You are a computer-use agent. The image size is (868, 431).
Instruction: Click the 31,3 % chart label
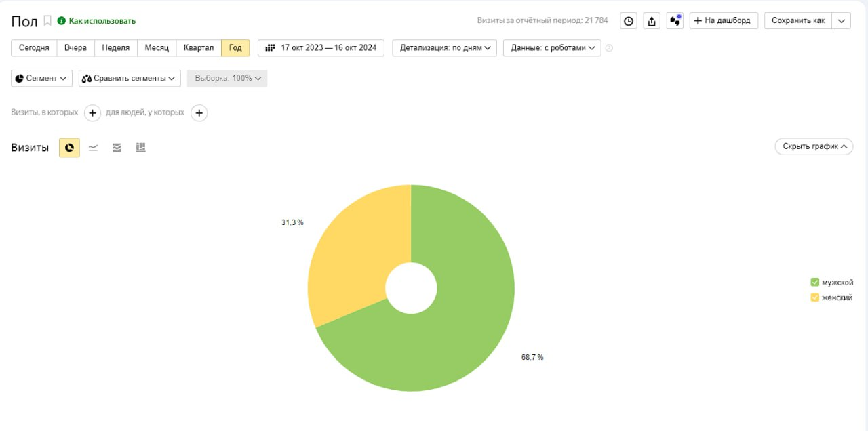tap(292, 222)
